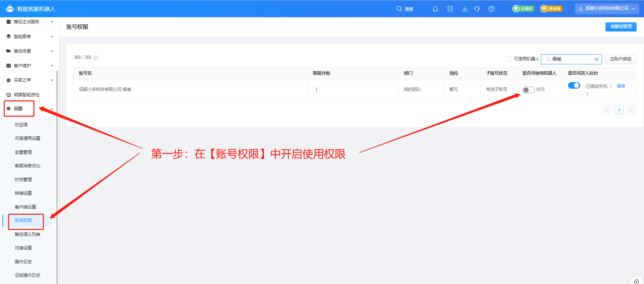Click the 客服分组 tag 1
The image size is (644, 284).
[316, 90]
